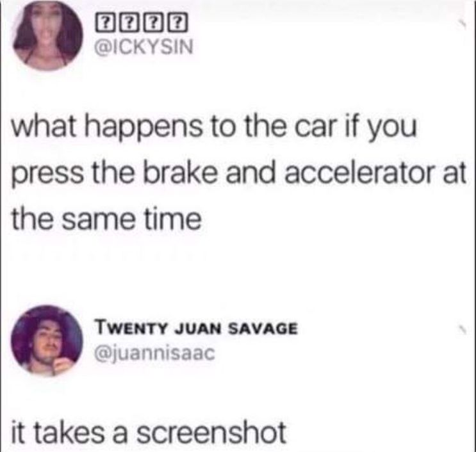This screenshot has height=452, width=476.
Task: Click the third question-mark box in display name
Action: point(154,24)
